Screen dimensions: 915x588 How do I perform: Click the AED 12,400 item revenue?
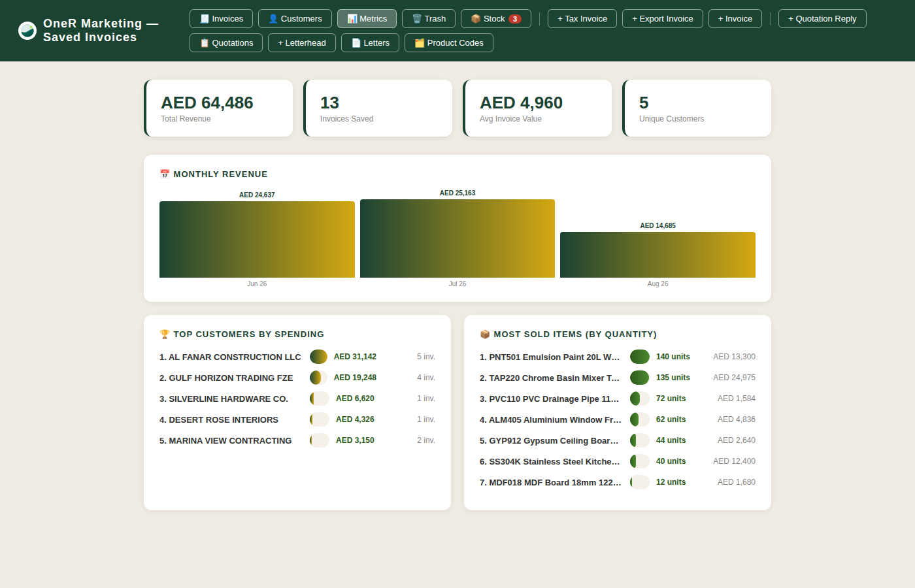(x=734, y=461)
